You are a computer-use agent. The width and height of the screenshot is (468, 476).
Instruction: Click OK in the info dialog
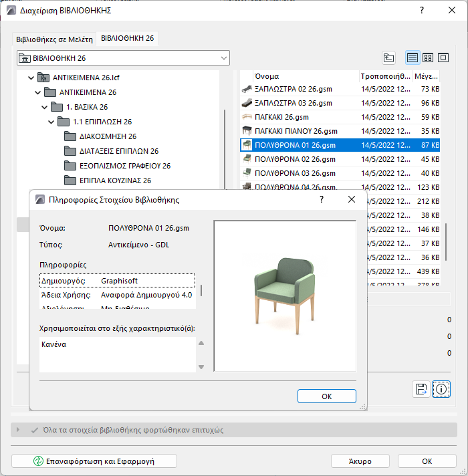click(326, 396)
